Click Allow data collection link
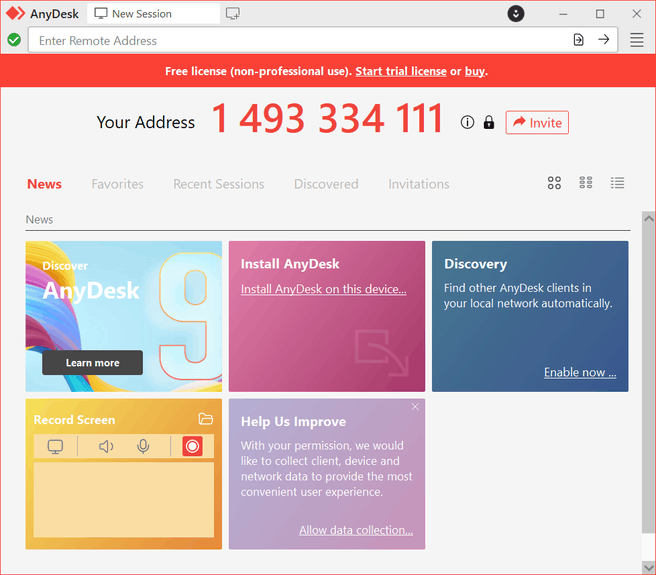656x575 pixels. coord(356,530)
